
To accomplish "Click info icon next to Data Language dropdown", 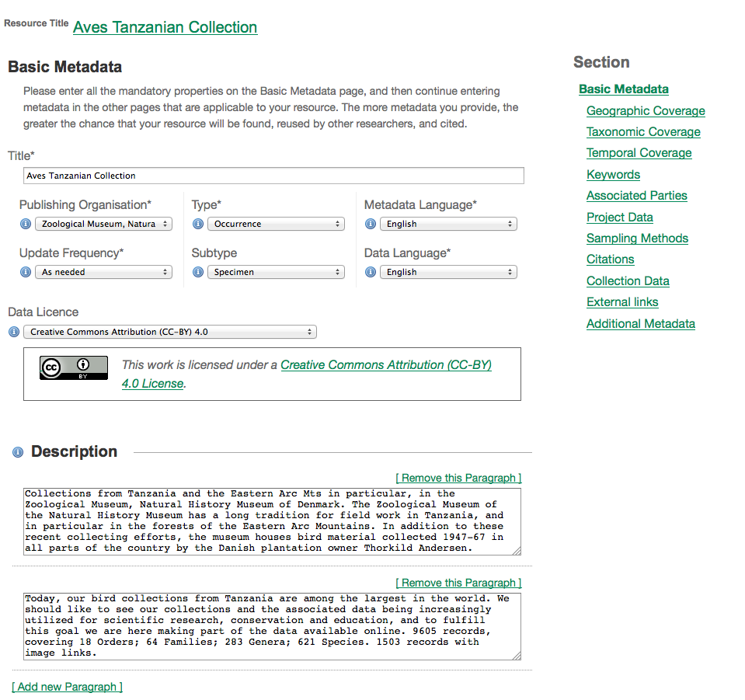I will pyautogui.click(x=370, y=272).
